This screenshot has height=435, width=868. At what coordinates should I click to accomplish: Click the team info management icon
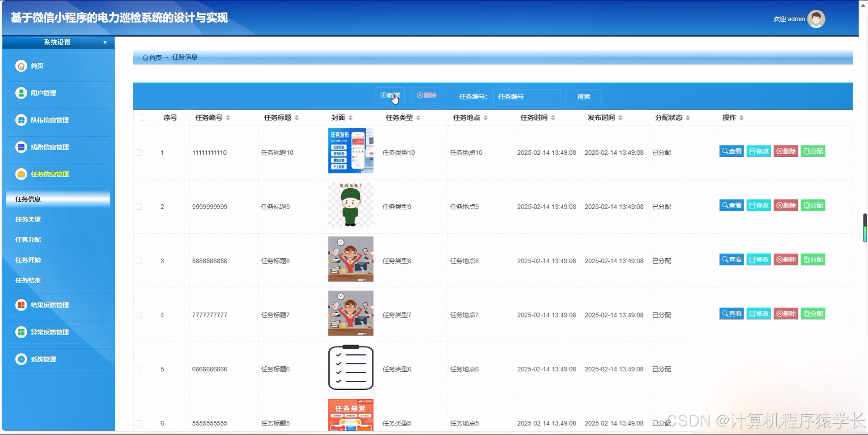[21, 120]
